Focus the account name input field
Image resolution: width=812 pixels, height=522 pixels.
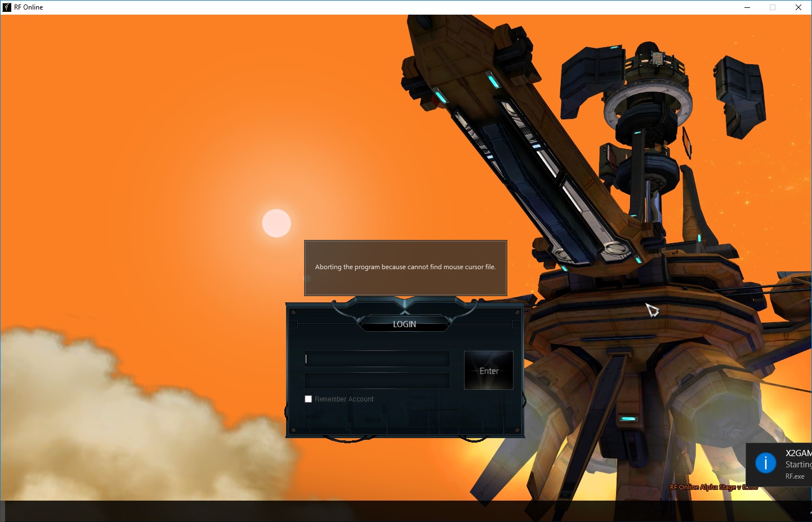[x=377, y=359]
